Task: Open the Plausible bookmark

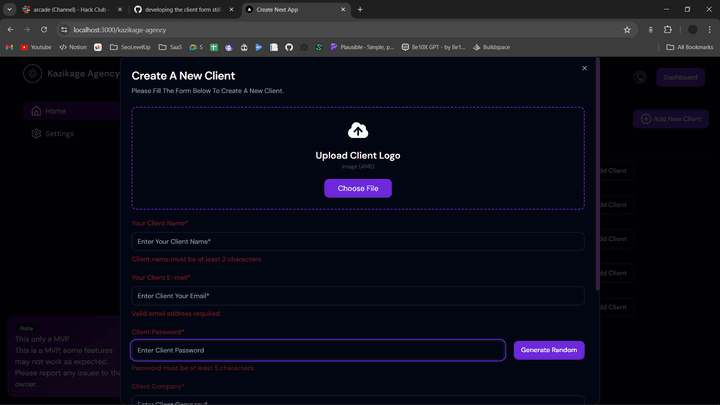Action: (362, 47)
